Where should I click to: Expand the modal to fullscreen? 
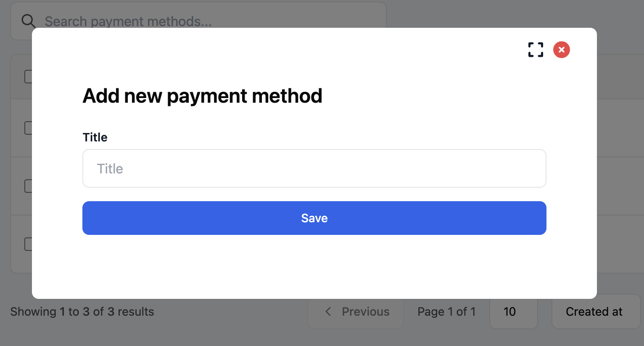536,50
